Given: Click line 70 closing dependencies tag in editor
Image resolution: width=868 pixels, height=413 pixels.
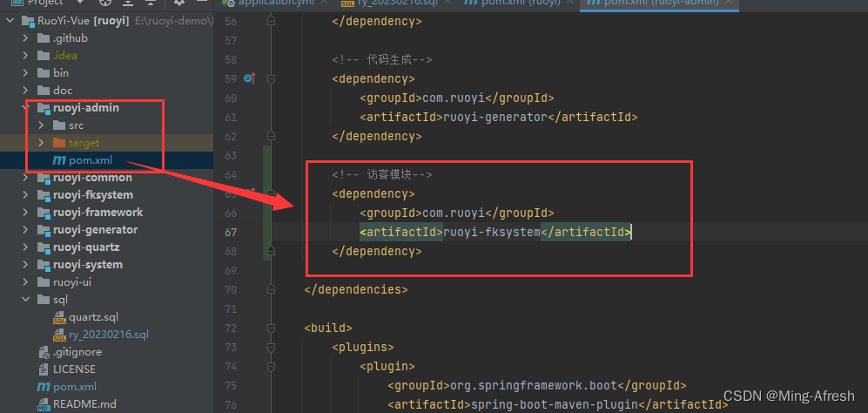Looking at the screenshot, I should pos(355,289).
